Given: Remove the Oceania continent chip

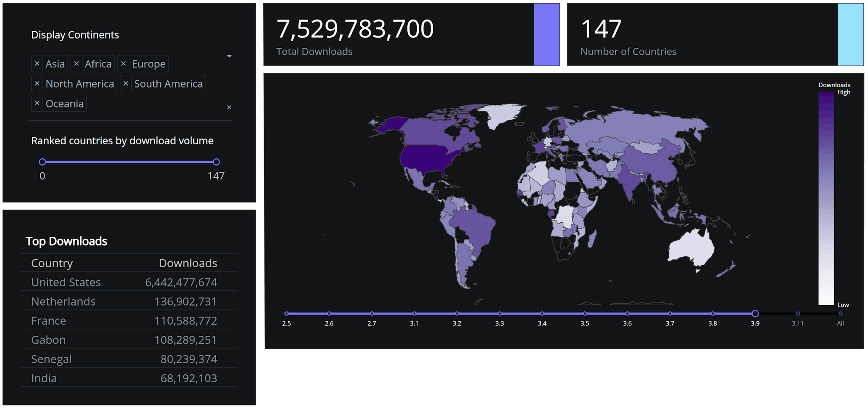Looking at the screenshot, I should tap(37, 103).
